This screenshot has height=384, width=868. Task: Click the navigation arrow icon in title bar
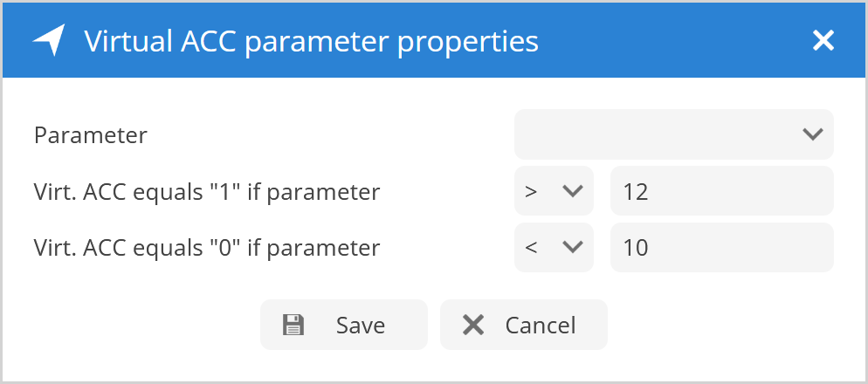click(50, 40)
